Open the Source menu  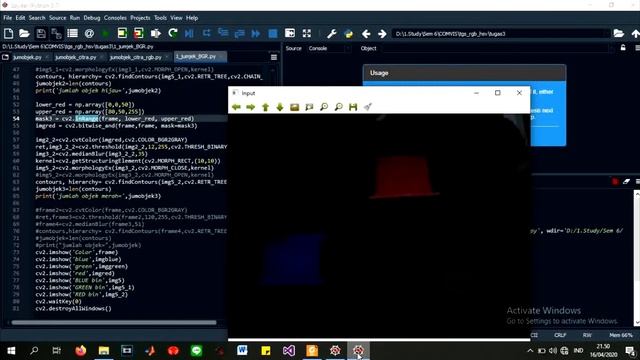point(58,18)
